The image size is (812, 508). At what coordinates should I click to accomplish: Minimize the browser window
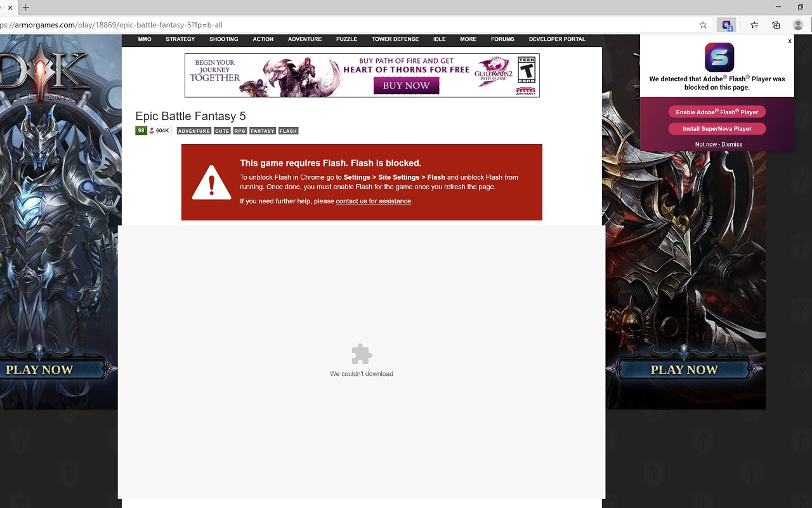778,7
